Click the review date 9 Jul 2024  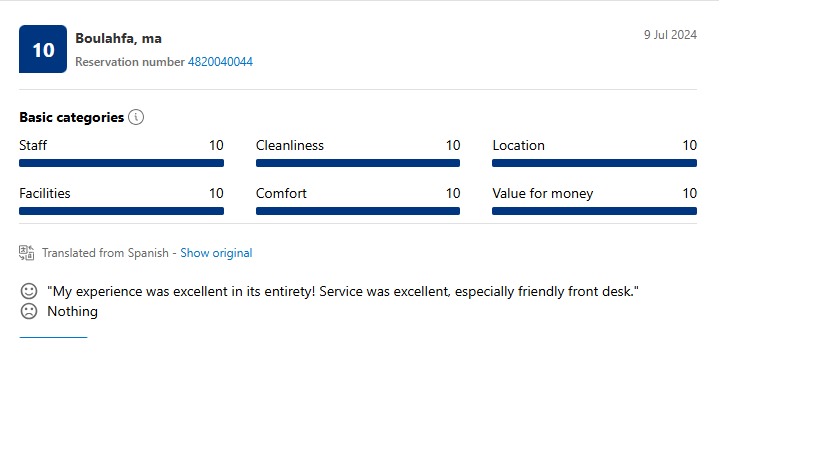[670, 35]
